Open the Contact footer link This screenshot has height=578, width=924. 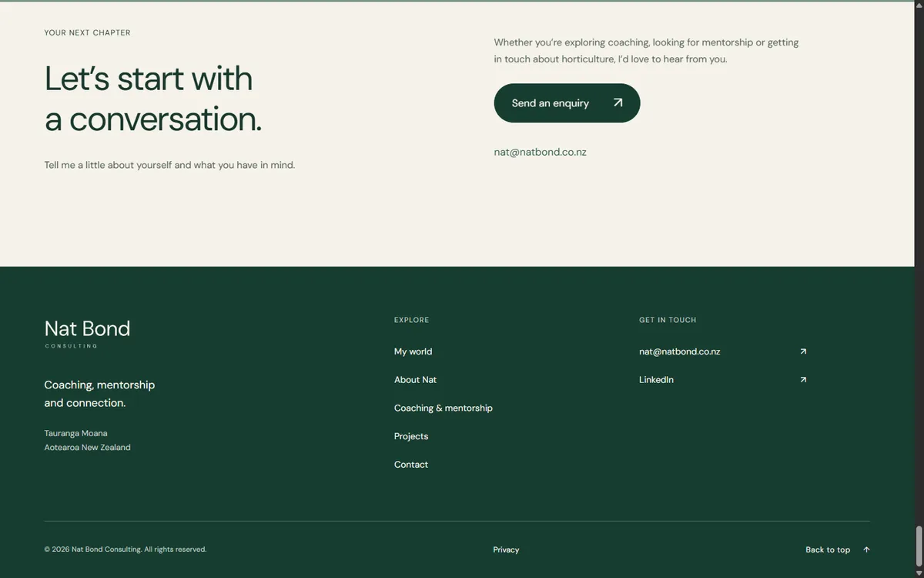tap(411, 465)
